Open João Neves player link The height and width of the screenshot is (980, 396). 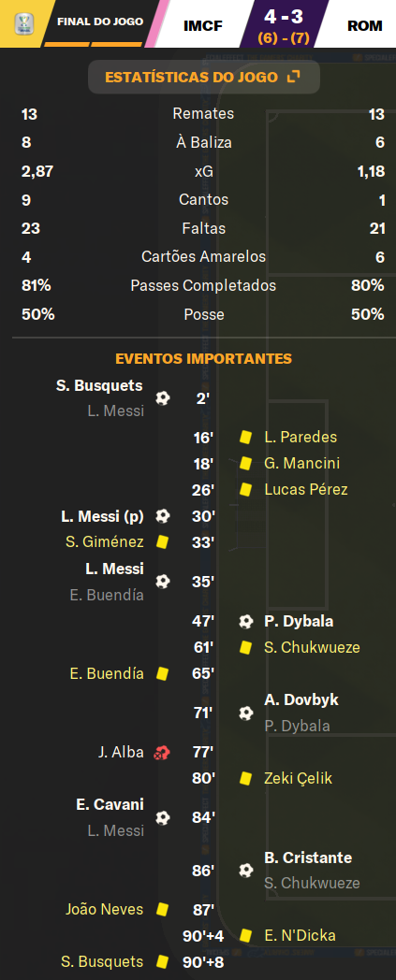click(x=105, y=909)
